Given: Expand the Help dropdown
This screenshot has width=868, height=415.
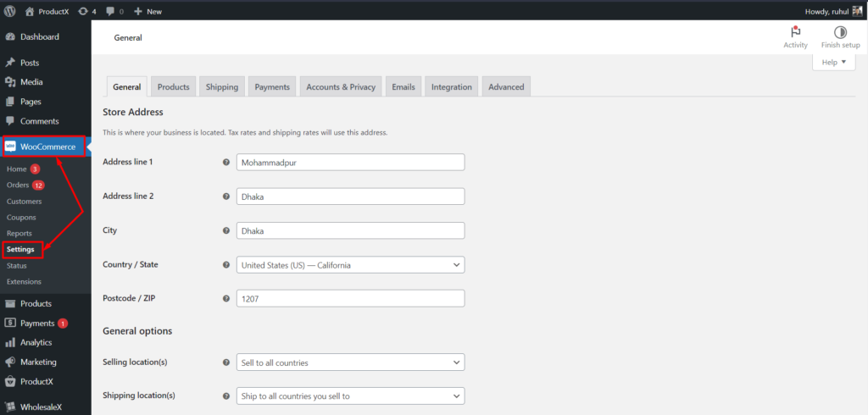Looking at the screenshot, I should tap(834, 62).
